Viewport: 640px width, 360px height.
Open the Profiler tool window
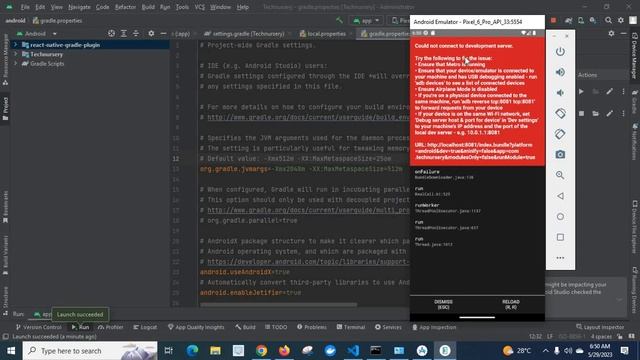click(110, 327)
